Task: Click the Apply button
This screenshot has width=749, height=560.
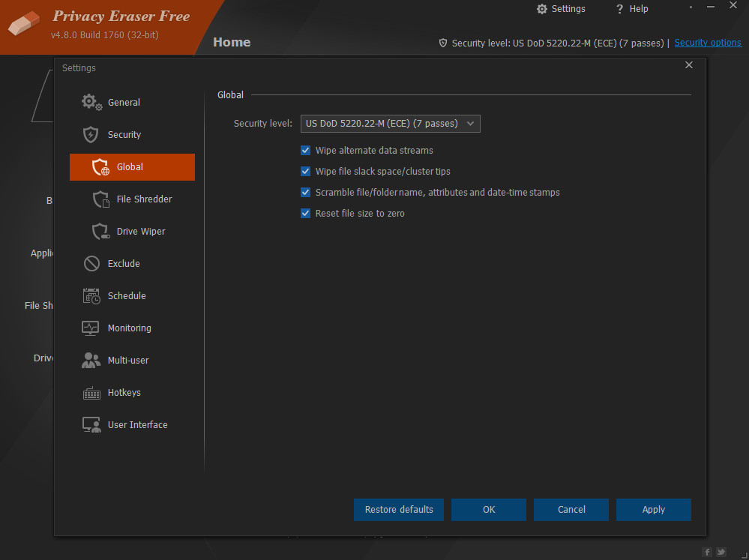Action: click(x=654, y=510)
